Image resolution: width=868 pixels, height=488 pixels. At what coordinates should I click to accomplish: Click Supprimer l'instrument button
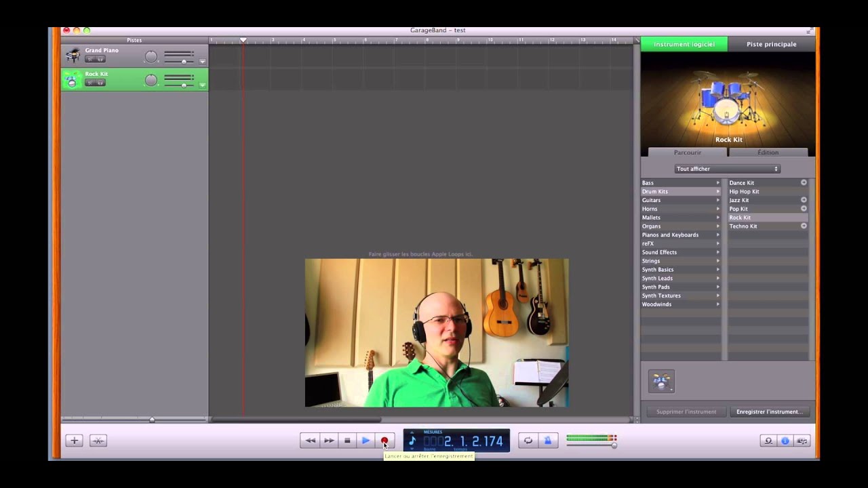coord(686,411)
